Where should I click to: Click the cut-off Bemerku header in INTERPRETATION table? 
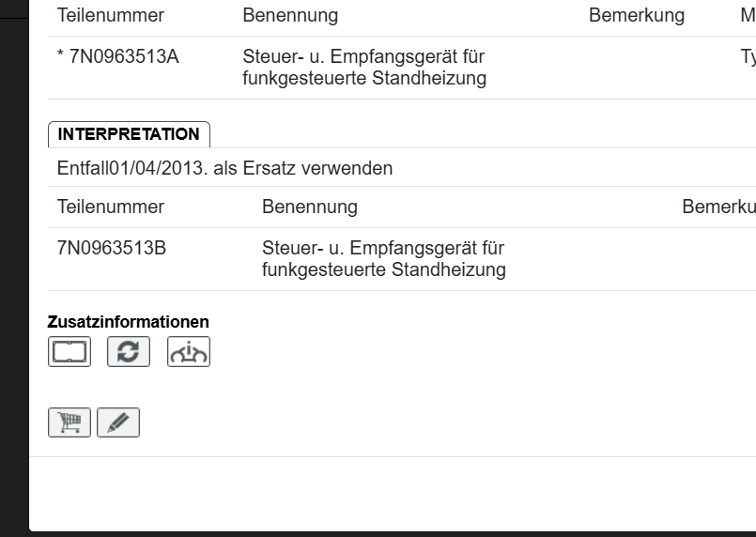[x=718, y=207]
